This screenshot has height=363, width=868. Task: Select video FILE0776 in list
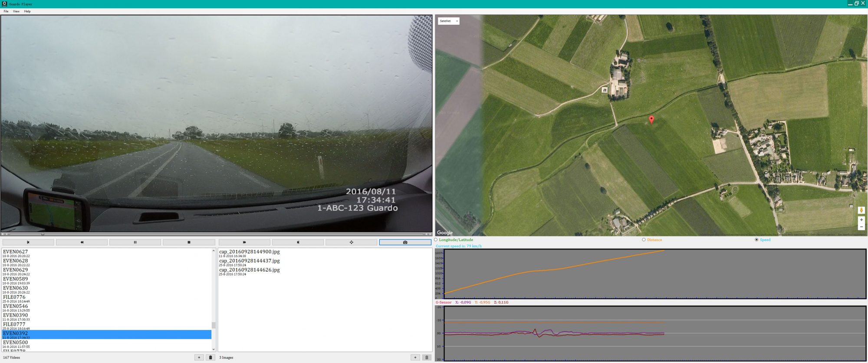106,299
